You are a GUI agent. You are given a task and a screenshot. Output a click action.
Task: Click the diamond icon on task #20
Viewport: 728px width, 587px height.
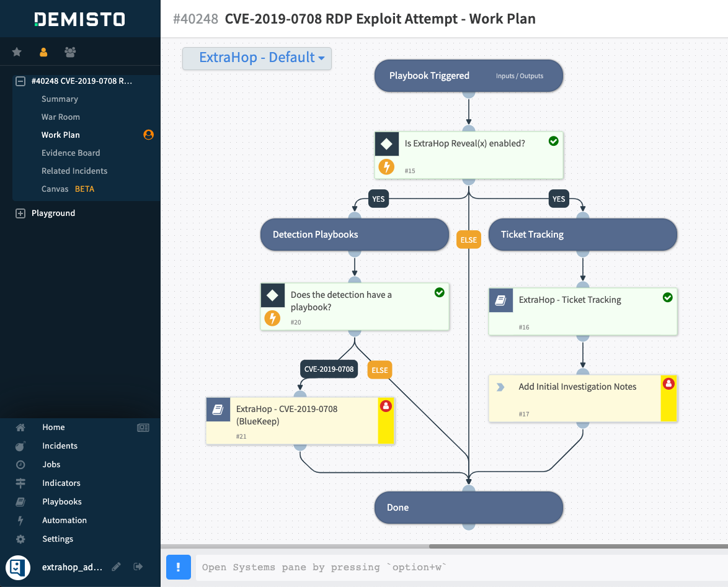273,295
